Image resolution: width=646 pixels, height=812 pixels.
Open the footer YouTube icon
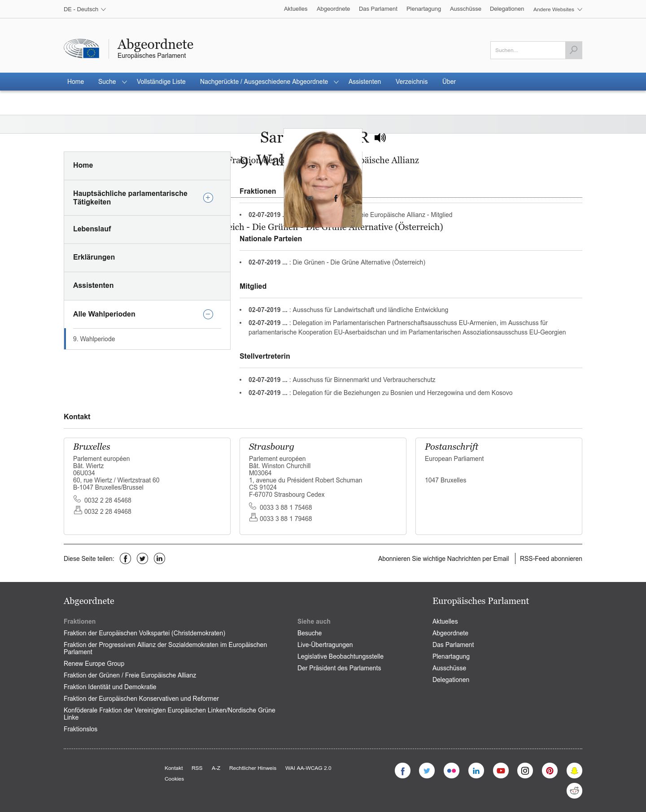501,771
